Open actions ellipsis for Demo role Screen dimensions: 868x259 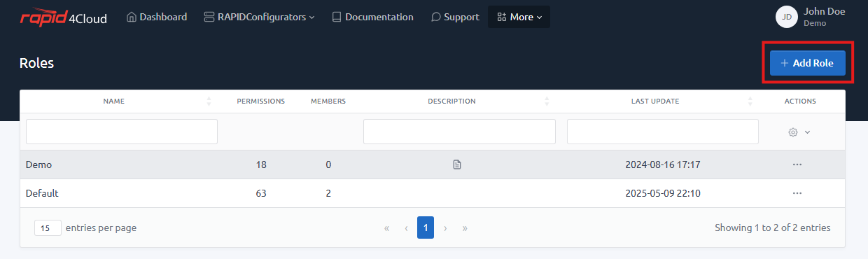797,164
